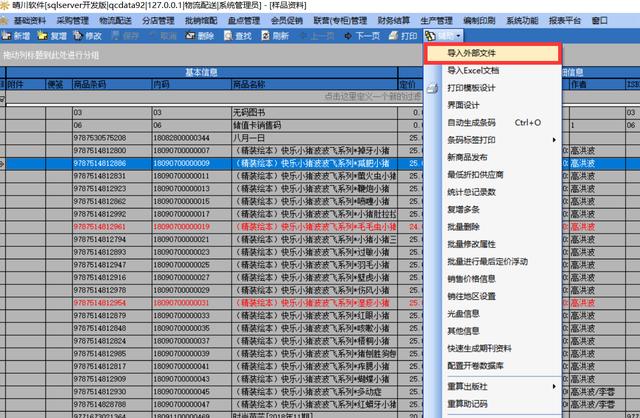Click the filter row to define a new filter

coord(215,97)
